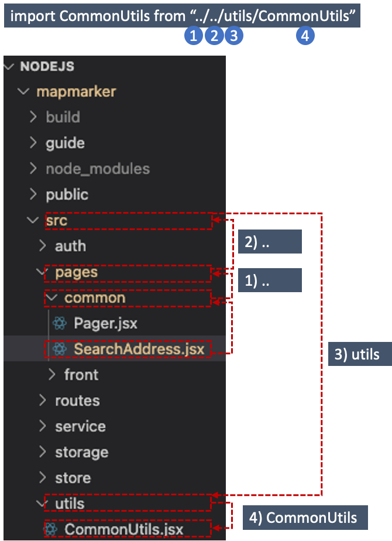This screenshot has width=392, height=541.
Task: Expand the build folder chevron
Action: (33, 117)
